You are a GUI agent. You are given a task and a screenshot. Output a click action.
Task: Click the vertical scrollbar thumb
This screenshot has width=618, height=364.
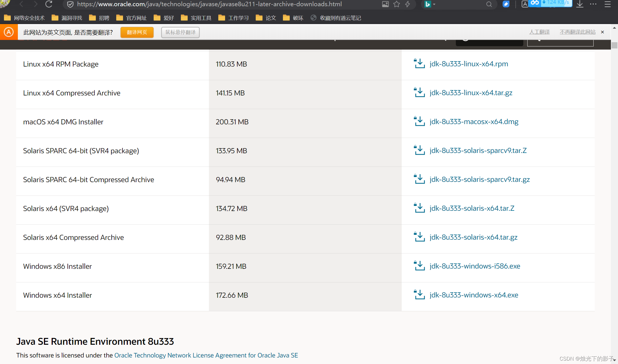614,45
